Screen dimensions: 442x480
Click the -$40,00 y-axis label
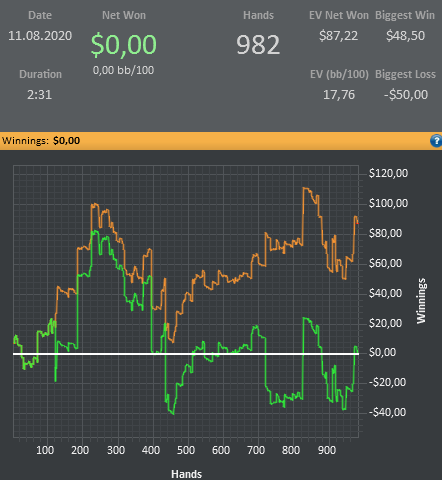(387, 412)
